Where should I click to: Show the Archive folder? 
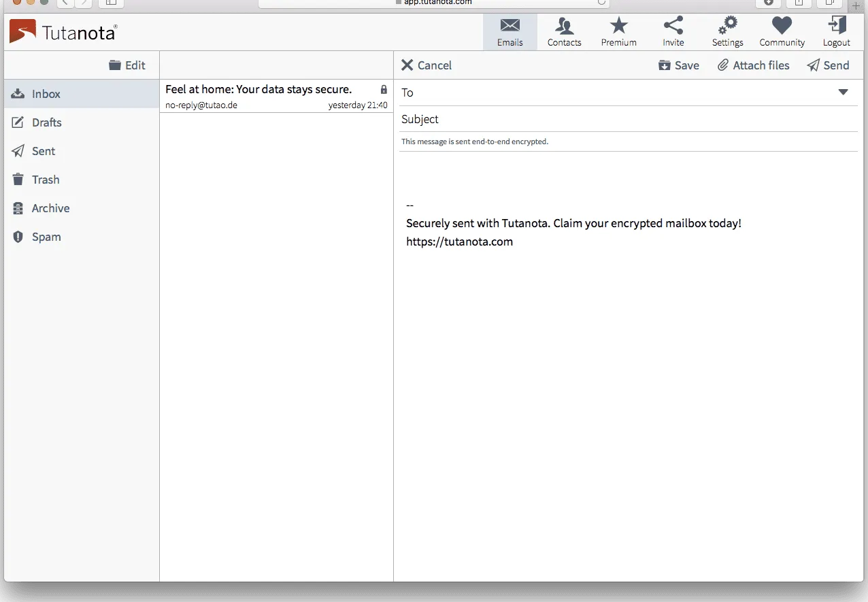click(50, 208)
